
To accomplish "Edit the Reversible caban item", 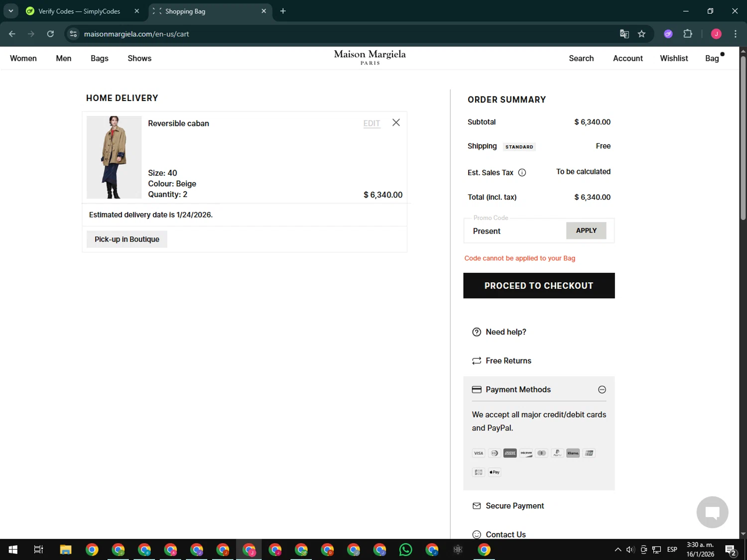I will 372,123.
